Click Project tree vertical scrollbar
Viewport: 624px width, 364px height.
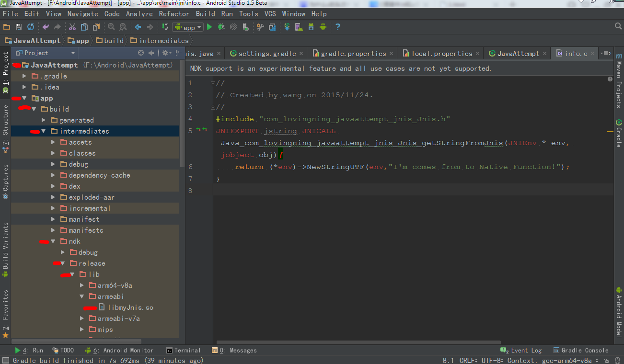click(182, 113)
